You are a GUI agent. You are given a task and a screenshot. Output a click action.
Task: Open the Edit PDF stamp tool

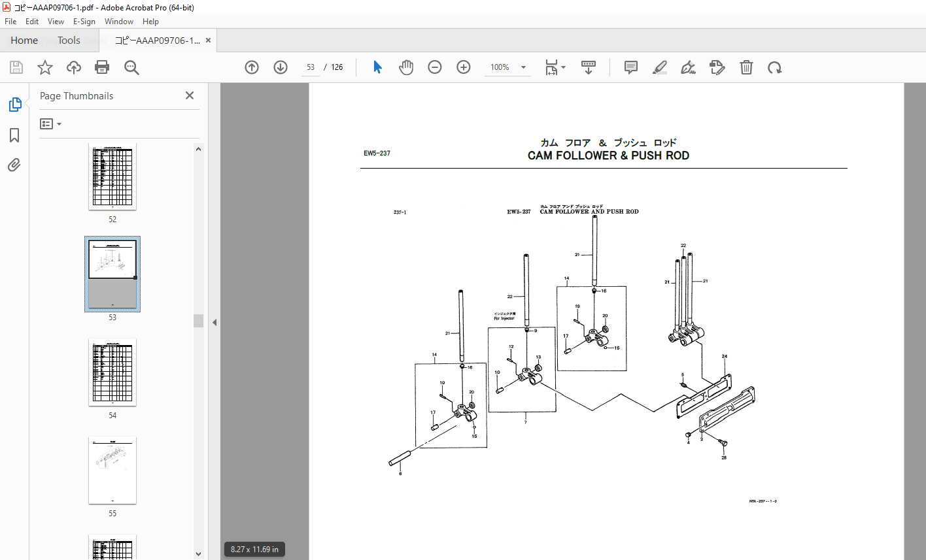pos(717,67)
